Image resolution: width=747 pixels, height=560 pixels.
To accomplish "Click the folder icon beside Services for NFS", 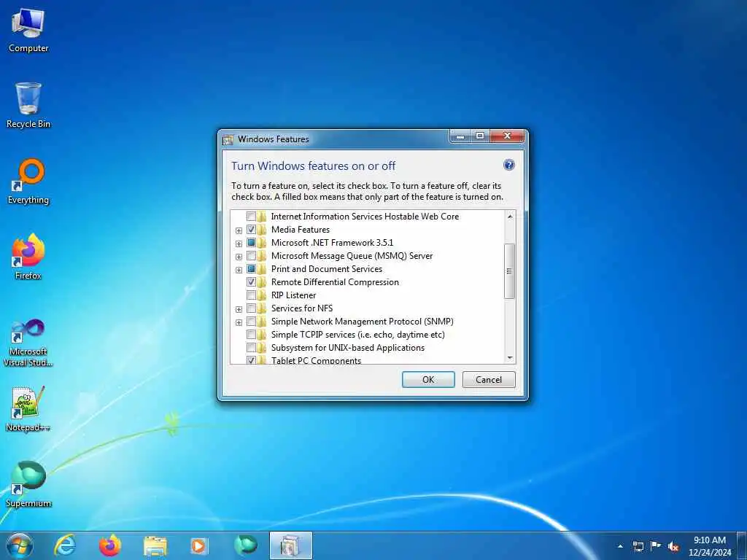I will tap(262, 308).
